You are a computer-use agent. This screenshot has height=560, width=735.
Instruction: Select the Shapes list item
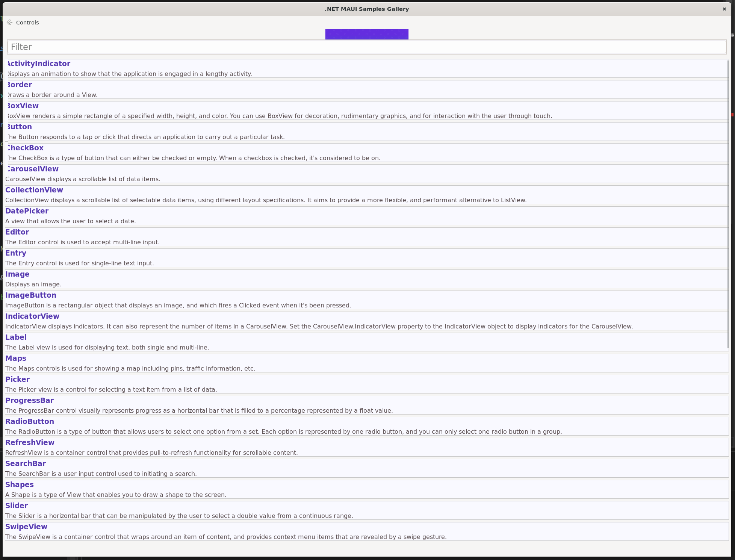point(20,485)
